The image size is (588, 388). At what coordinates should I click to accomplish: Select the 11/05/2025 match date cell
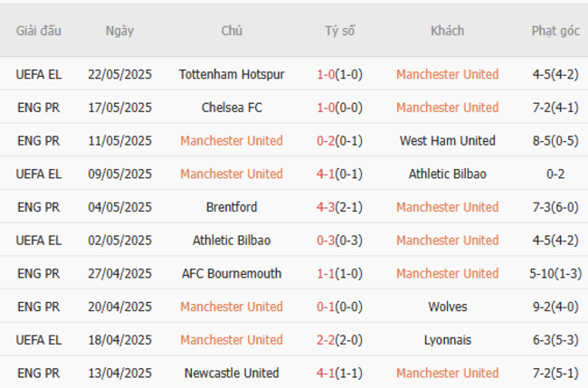click(119, 141)
